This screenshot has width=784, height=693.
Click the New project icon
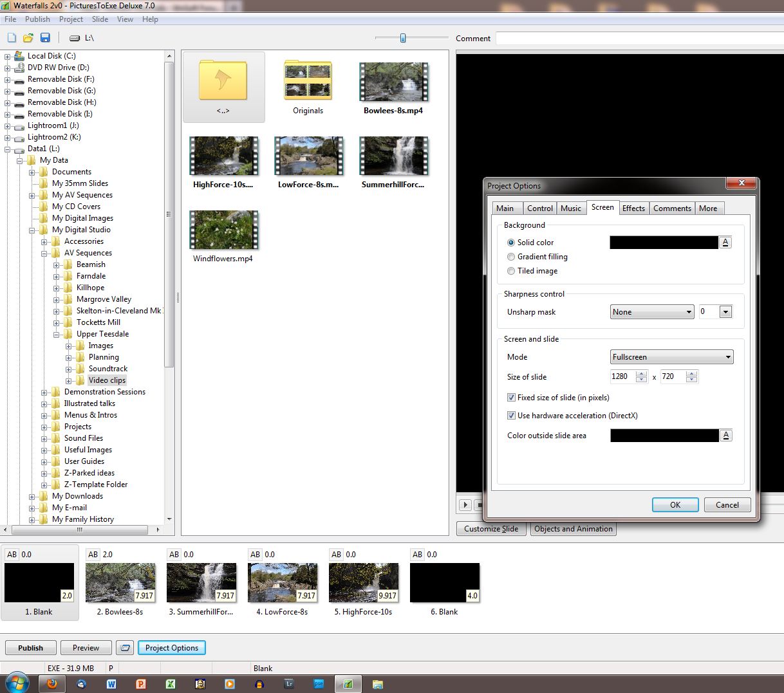(x=12, y=38)
